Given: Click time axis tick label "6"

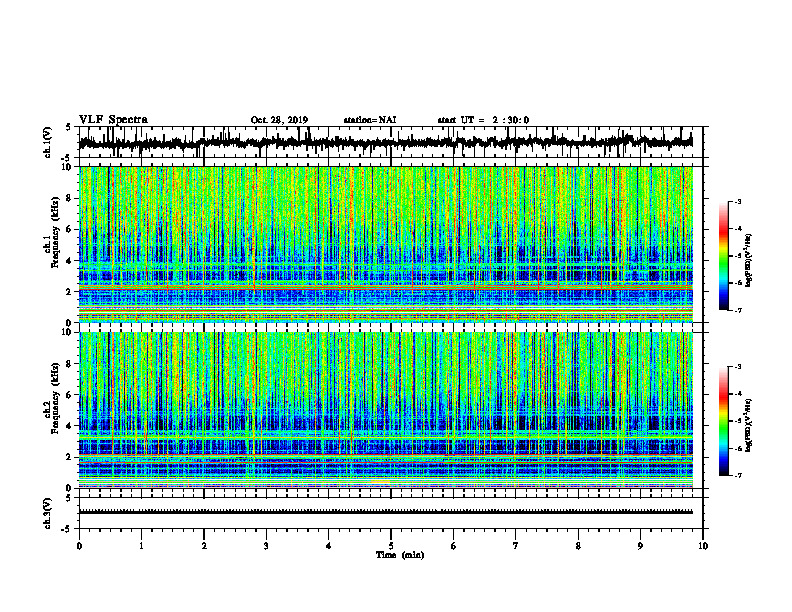Looking at the screenshot, I should point(454,546).
